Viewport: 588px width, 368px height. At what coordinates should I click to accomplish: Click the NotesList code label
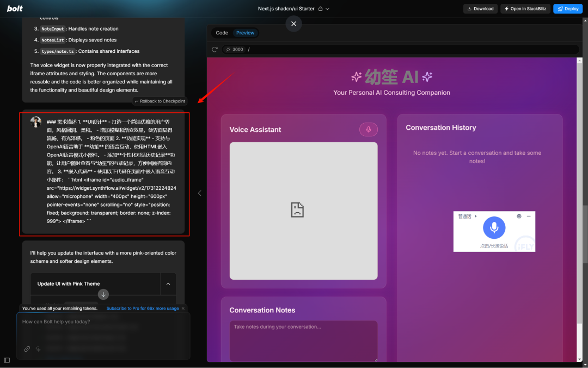53,40
